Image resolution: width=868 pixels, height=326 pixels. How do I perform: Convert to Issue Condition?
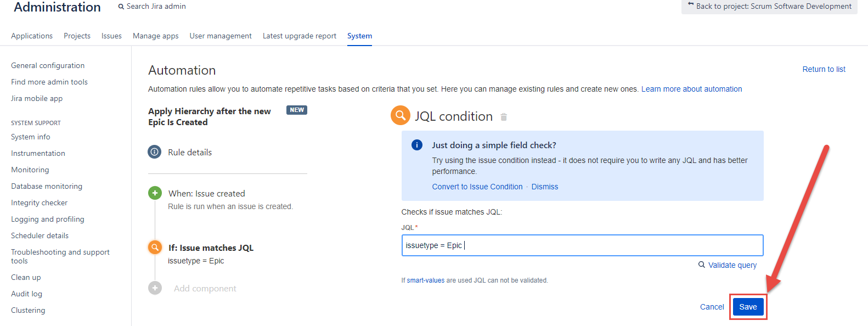477,187
